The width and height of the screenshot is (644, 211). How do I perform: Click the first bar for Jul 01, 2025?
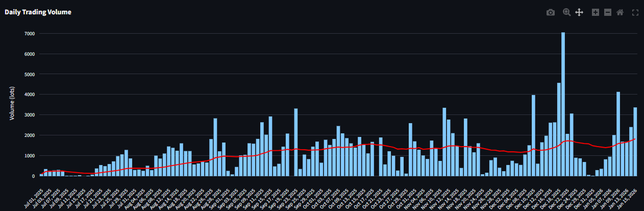(41, 174)
